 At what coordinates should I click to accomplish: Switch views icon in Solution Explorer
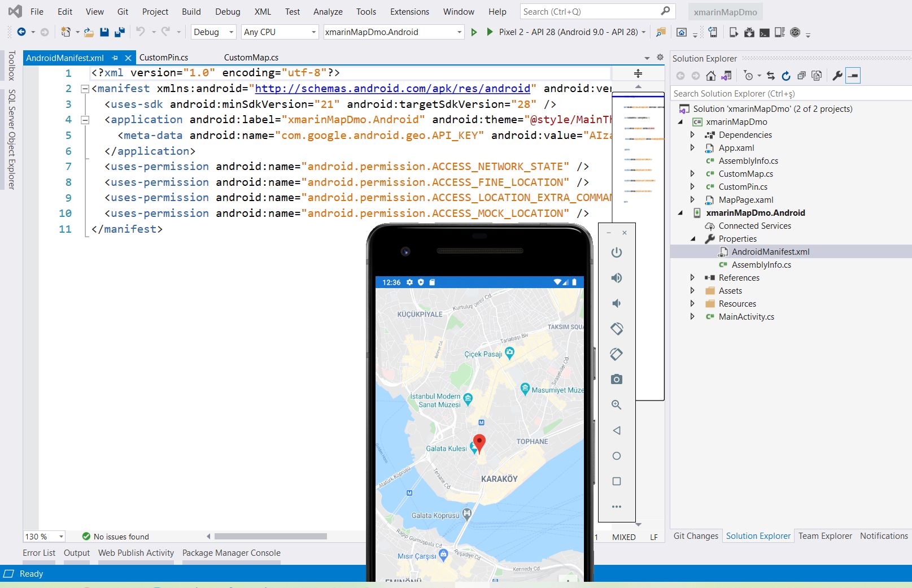click(x=726, y=76)
